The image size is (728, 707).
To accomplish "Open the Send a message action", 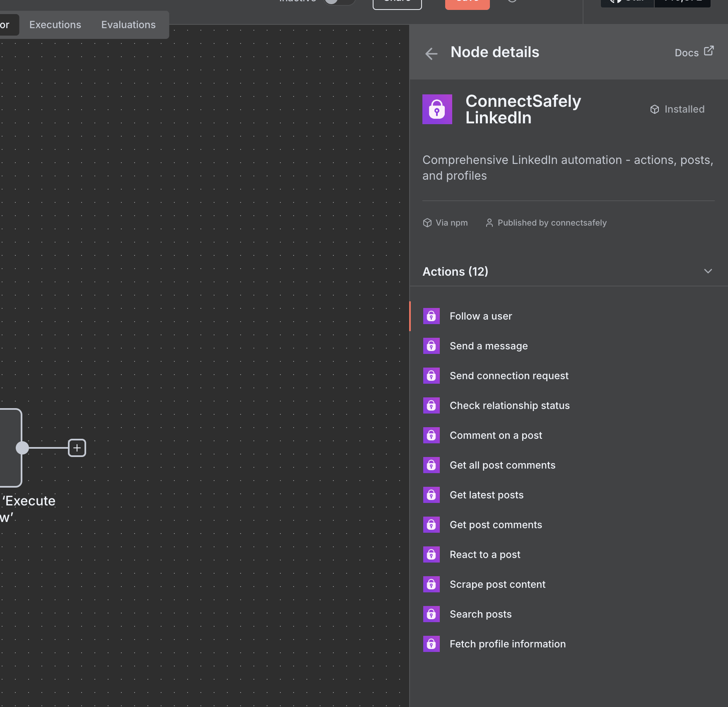I will 489,346.
